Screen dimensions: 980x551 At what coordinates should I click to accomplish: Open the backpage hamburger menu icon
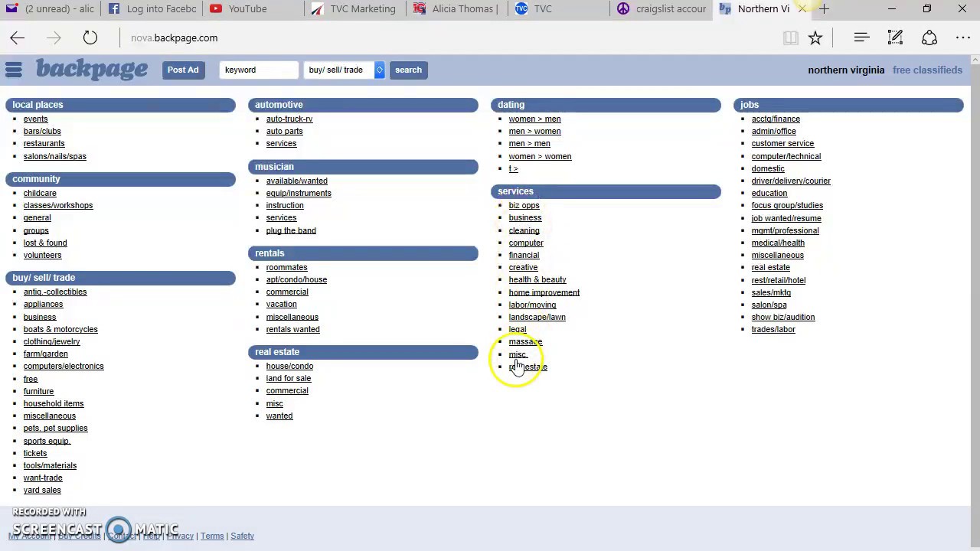[13, 70]
